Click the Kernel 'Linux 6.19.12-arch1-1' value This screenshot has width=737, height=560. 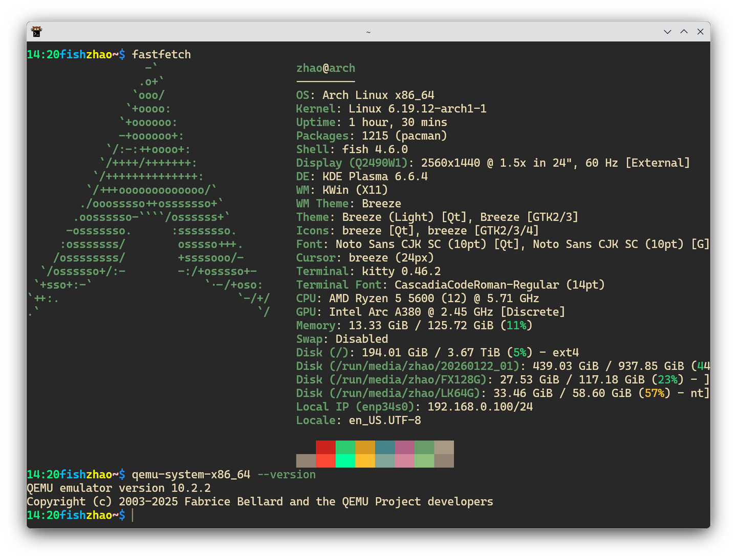[418, 109]
